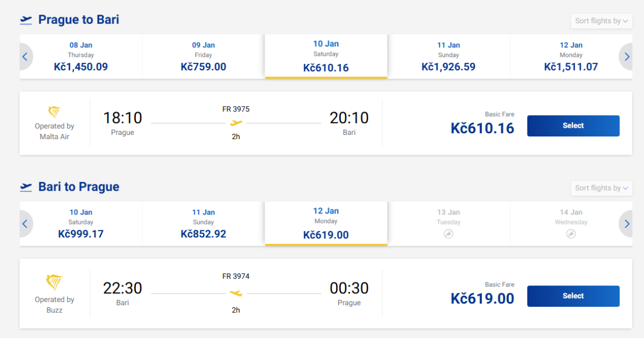644x338 pixels.
Task: Click the plane icon beside Bari to Prague
Action: pyautogui.click(x=26, y=187)
